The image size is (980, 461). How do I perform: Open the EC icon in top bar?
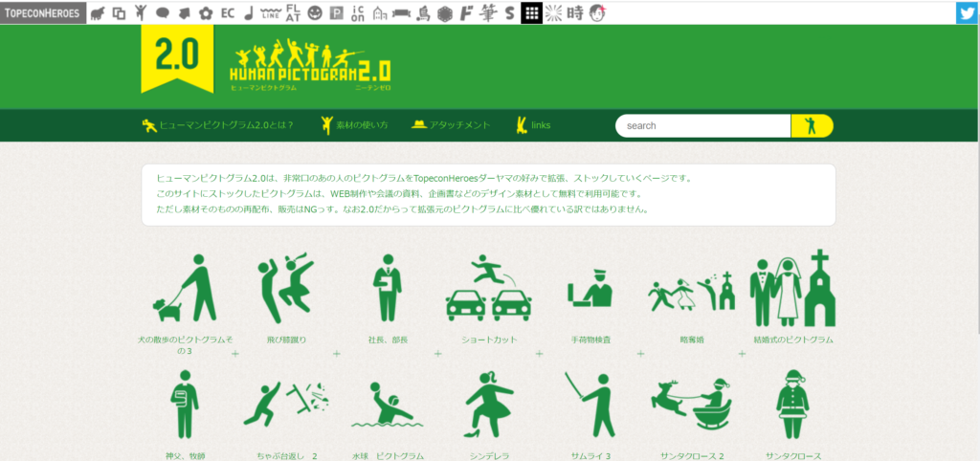coord(228,12)
